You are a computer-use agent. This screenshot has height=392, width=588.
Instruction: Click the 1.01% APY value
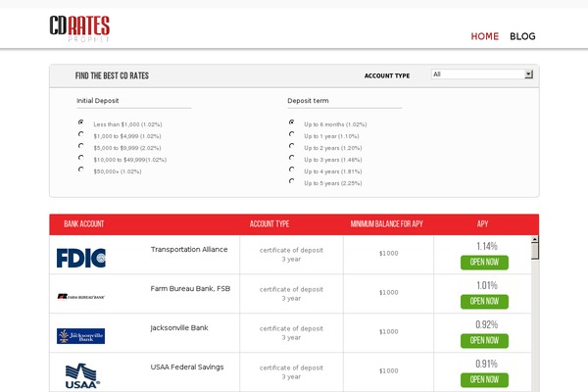487,285
